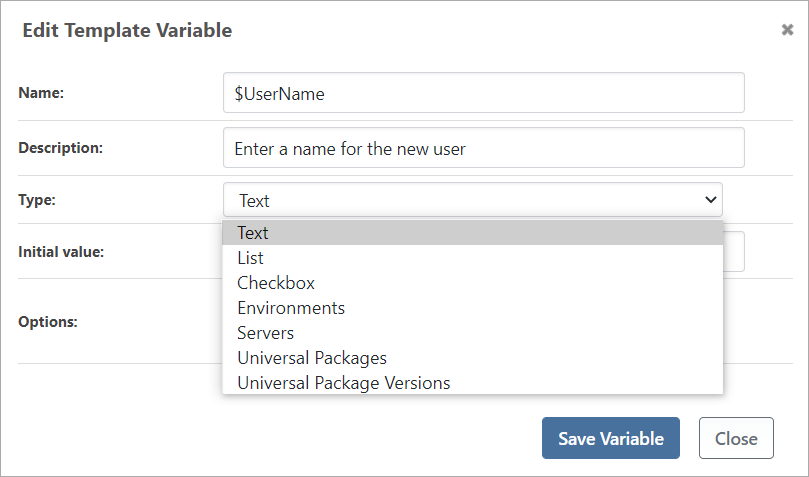The height and width of the screenshot is (477, 809).
Task: Click the visible edge of Initial value field
Action: 734,252
